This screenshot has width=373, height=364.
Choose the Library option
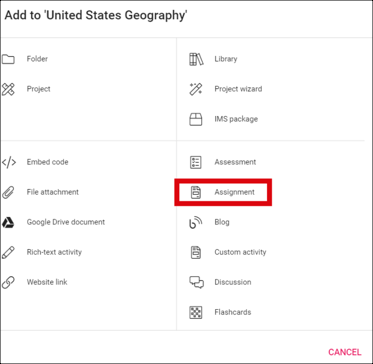click(226, 59)
